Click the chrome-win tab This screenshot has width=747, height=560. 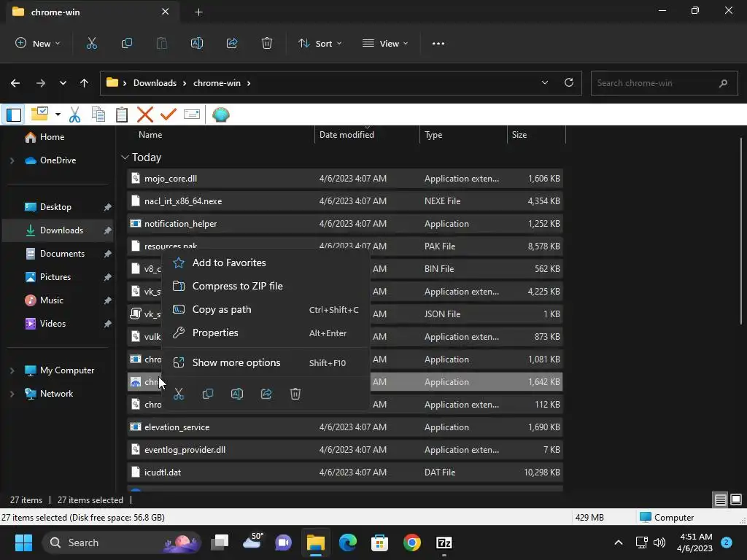[91, 12]
